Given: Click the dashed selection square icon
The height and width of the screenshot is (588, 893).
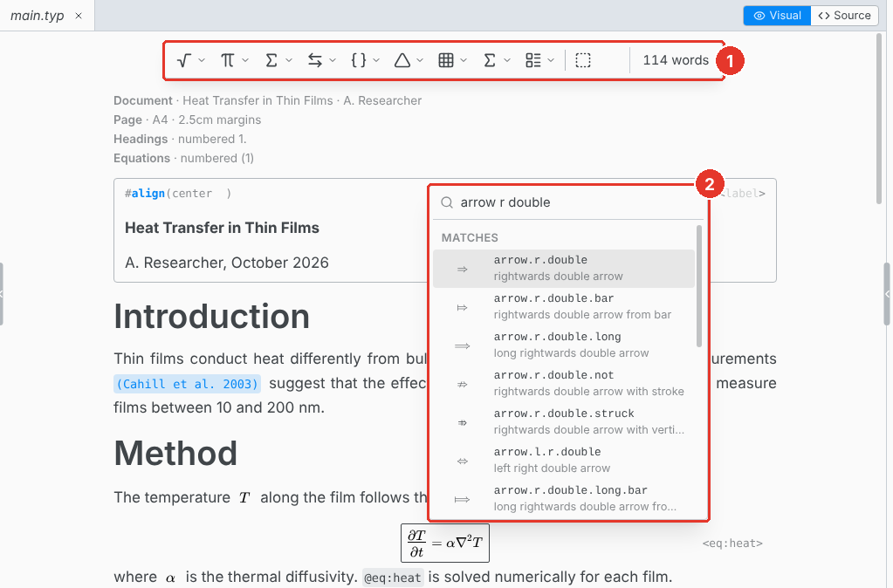Looking at the screenshot, I should pos(582,60).
